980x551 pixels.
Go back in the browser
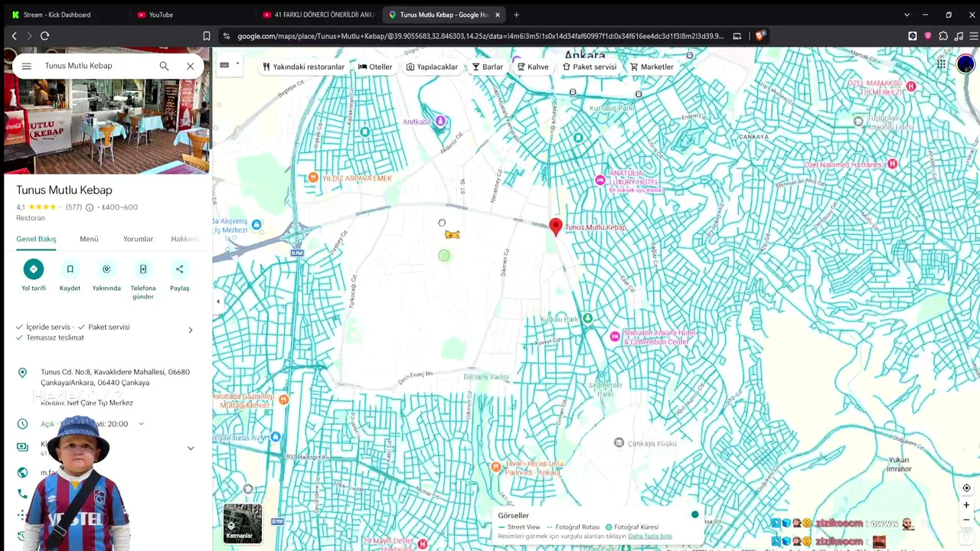(14, 36)
